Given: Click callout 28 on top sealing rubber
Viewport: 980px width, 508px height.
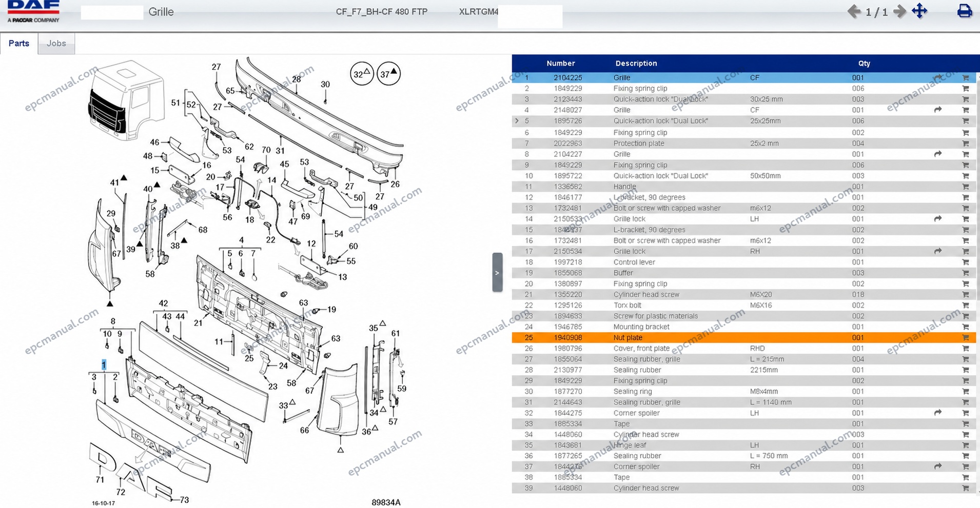Looking at the screenshot, I should (297, 79).
